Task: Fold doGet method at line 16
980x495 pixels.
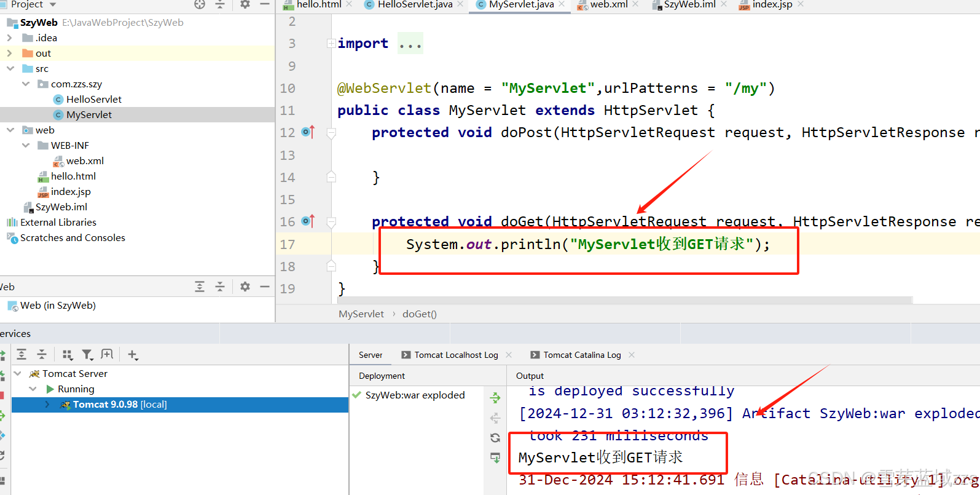Action: pos(331,222)
